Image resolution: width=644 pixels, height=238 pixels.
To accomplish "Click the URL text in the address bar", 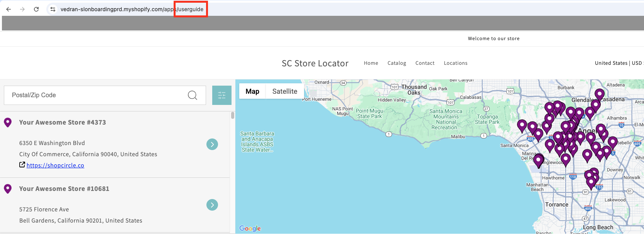I will (x=132, y=9).
